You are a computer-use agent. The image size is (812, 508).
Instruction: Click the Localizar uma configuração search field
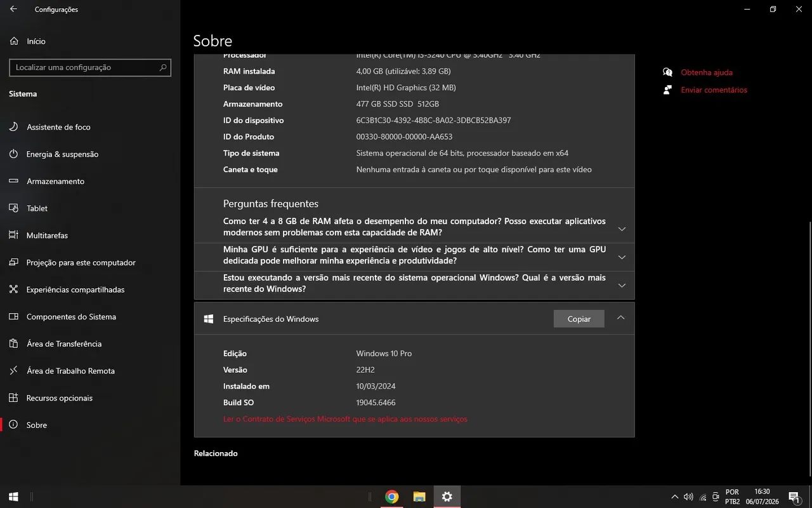[x=90, y=67]
